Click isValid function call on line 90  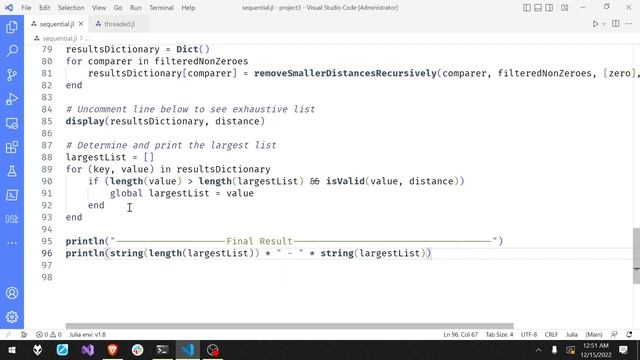pos(345,181)
